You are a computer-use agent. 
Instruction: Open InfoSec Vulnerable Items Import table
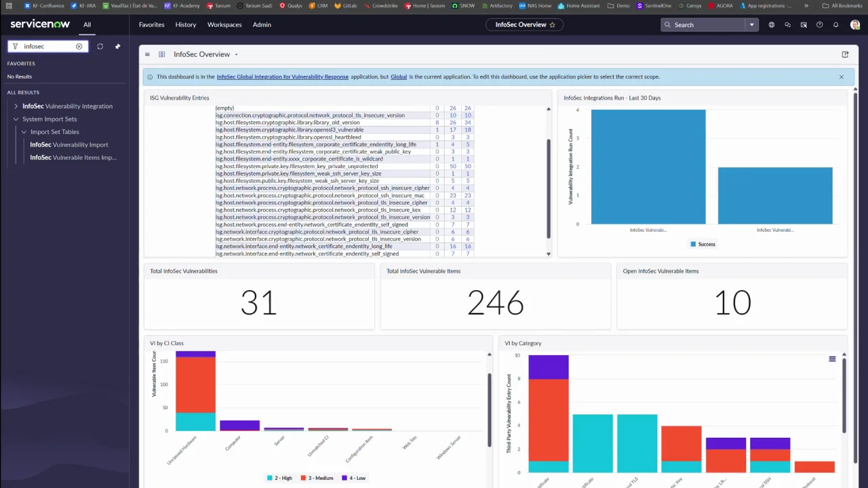[x=73, y=157]
